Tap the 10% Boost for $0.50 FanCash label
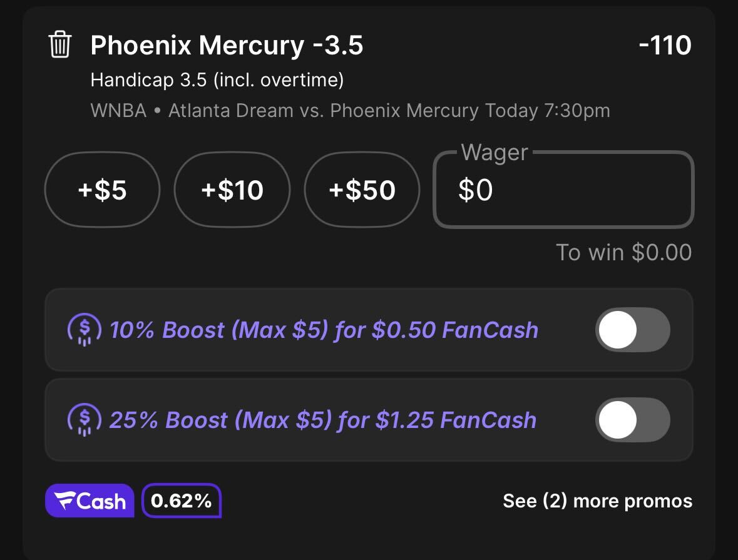 pos(324,330)
